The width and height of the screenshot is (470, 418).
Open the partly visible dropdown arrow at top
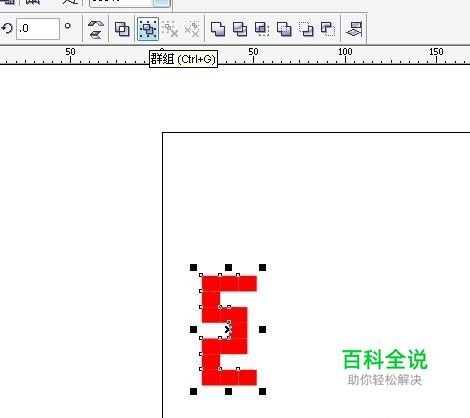tap(161, 3)
